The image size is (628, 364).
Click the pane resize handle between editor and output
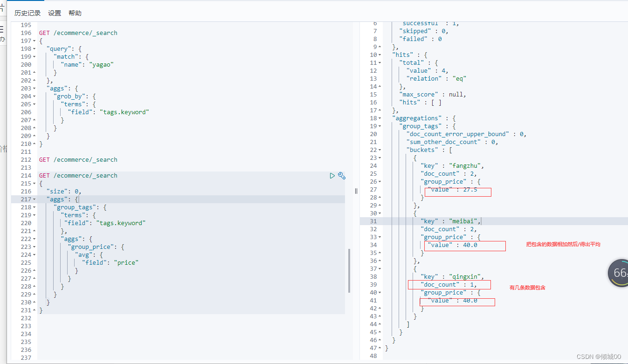click(x=356, y=191)
